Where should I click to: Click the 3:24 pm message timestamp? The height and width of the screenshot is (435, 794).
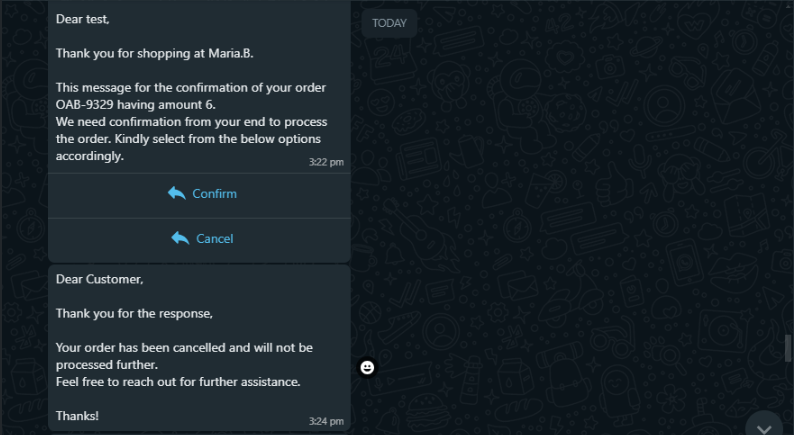coord(326,421)
